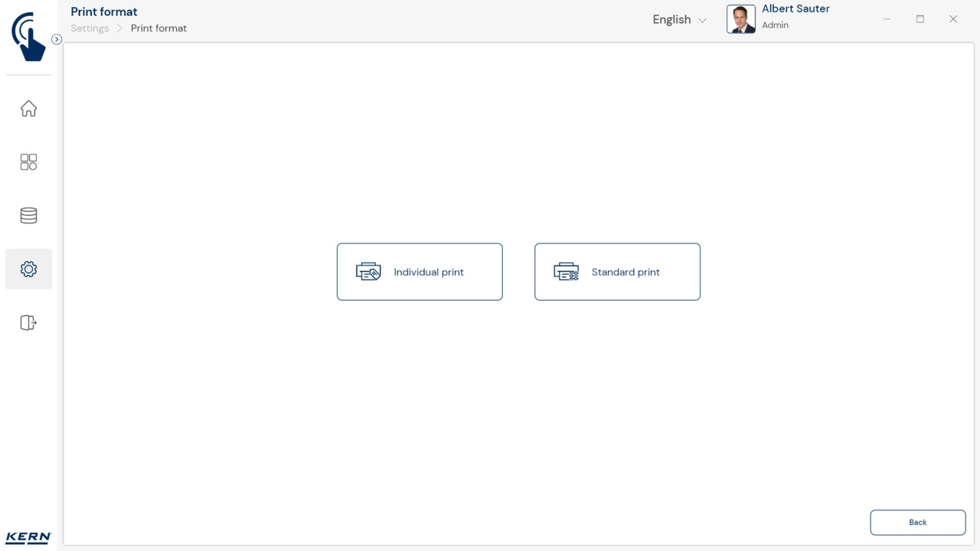Click Albert Sauter's profile photo
The width and height of the screenshot is (980, 551).
pos(740,19)
